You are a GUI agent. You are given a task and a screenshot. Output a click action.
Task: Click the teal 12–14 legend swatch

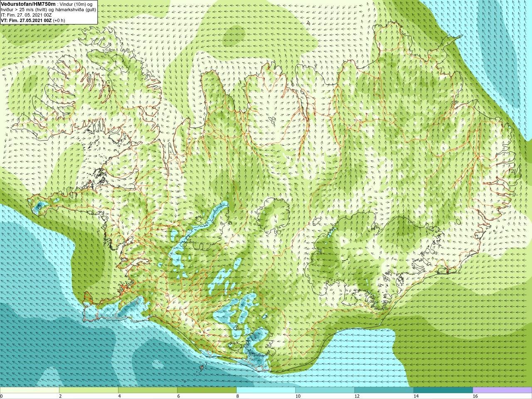click(384, 390)
